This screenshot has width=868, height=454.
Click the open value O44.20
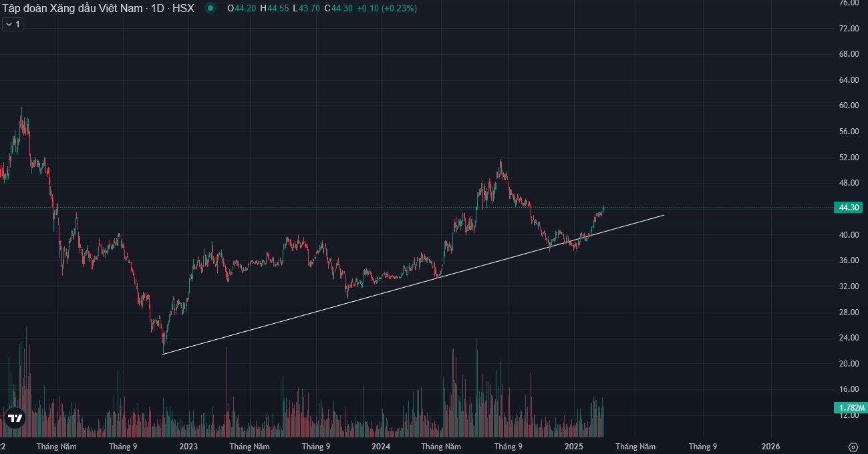[241, 9]
